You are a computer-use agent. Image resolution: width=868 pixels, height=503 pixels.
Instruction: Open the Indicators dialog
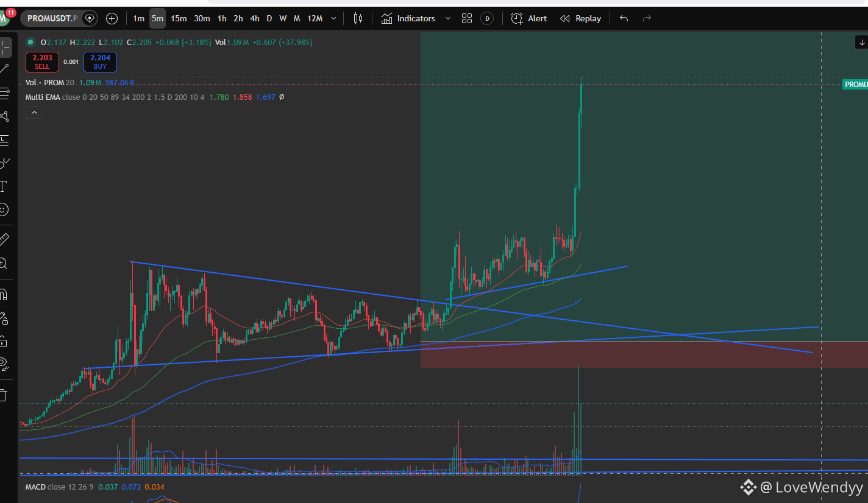coord(408,18)
